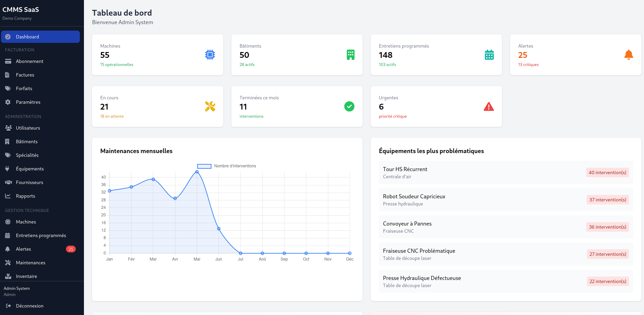Click the '22 intervention(s)' badge
The width and height of the screenshot is (644, 315).
[608, 281]
